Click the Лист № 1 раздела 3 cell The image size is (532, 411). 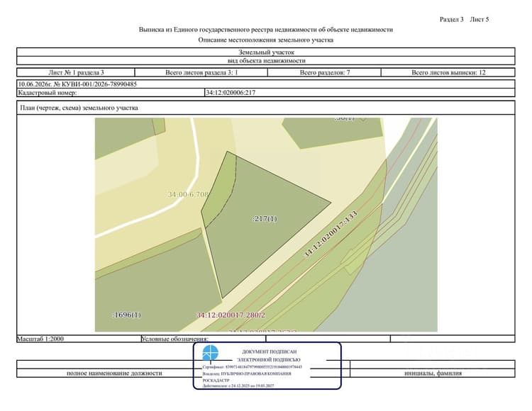tap(76, 72)
